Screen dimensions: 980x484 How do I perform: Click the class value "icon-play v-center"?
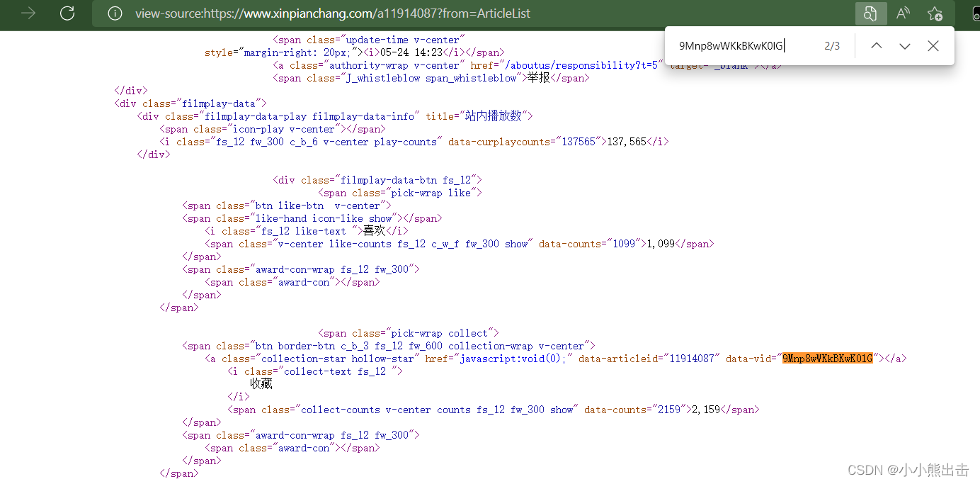284,129
